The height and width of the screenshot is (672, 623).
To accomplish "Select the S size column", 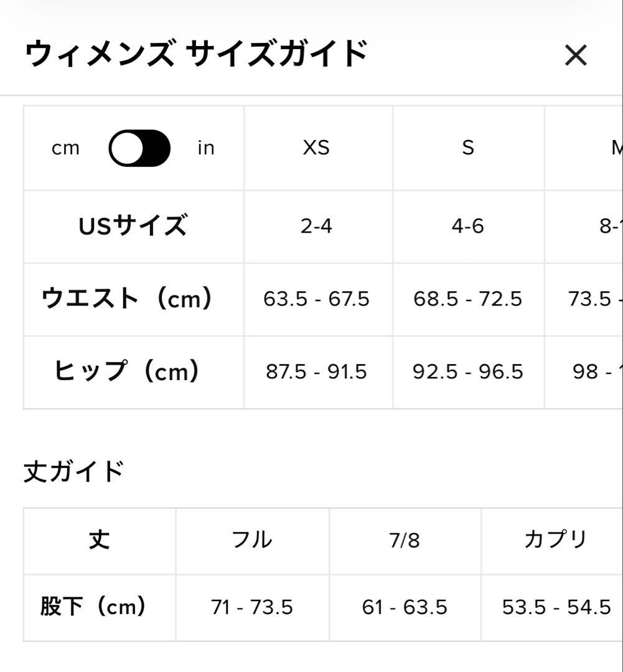I will (468, 147).
